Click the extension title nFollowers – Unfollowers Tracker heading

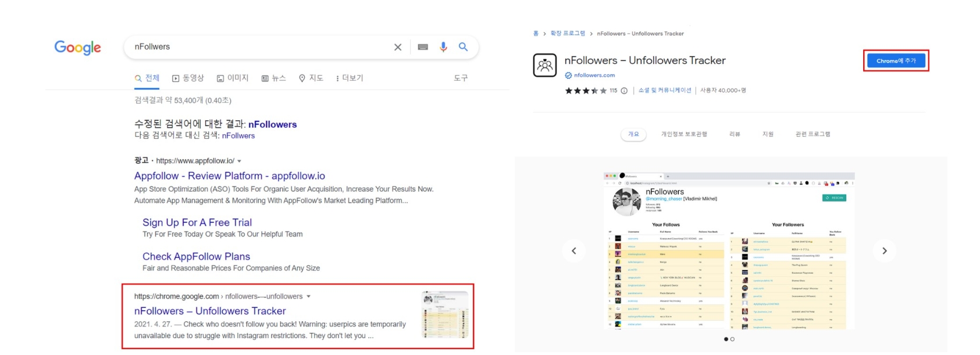point(645,60)
